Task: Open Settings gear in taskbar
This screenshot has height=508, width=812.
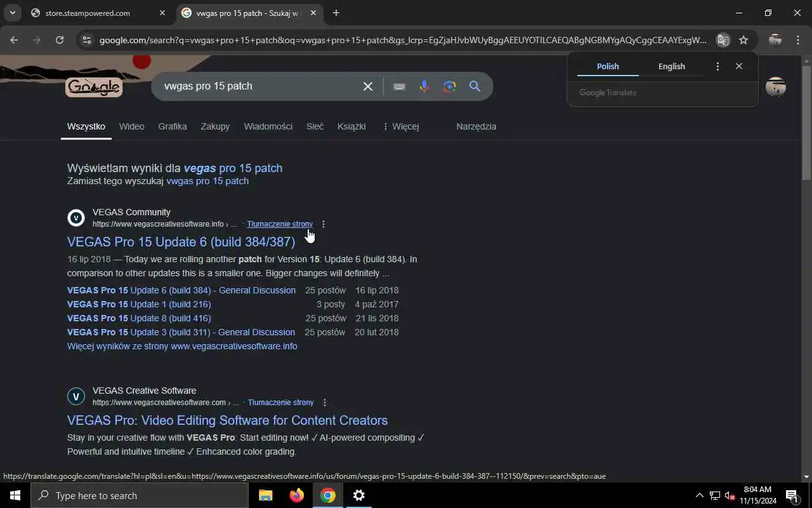Action: pyautogui.click(x=359, y=495)
